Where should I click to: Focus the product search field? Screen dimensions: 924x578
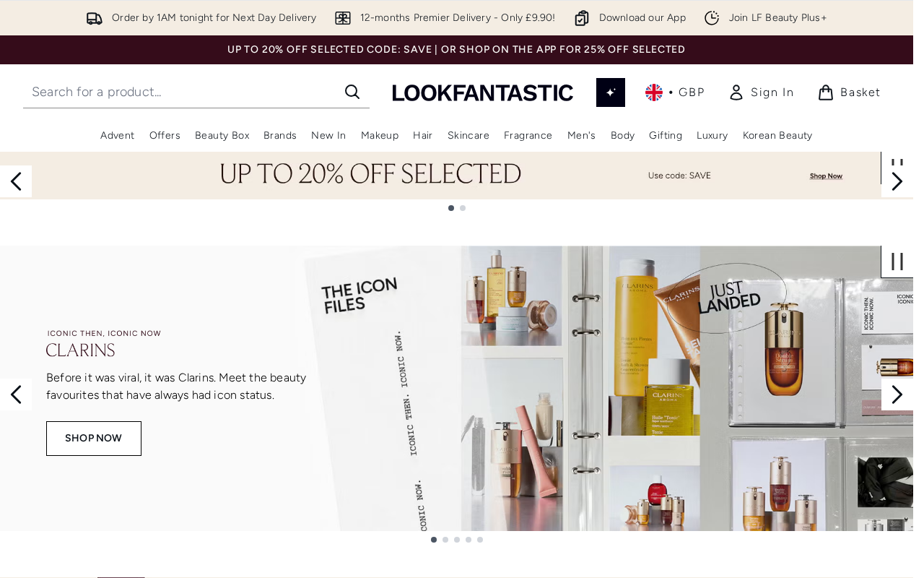(x=182, y=92)
